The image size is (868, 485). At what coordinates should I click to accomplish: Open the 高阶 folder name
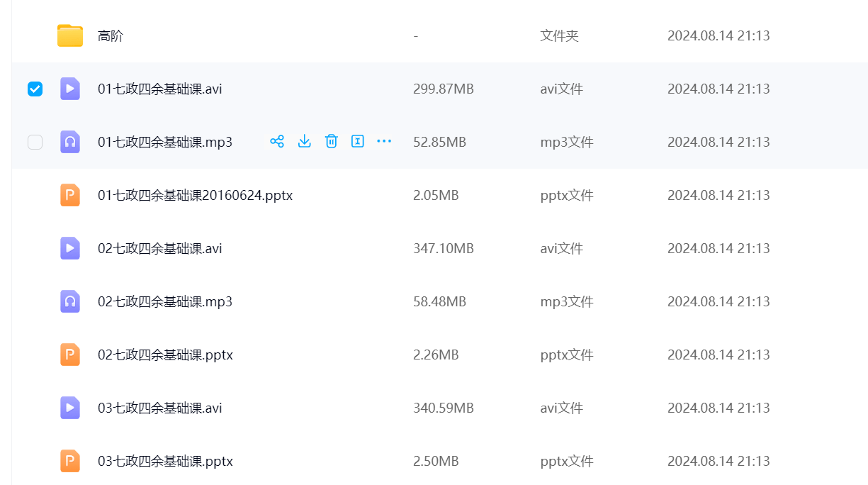click(111, 35)
